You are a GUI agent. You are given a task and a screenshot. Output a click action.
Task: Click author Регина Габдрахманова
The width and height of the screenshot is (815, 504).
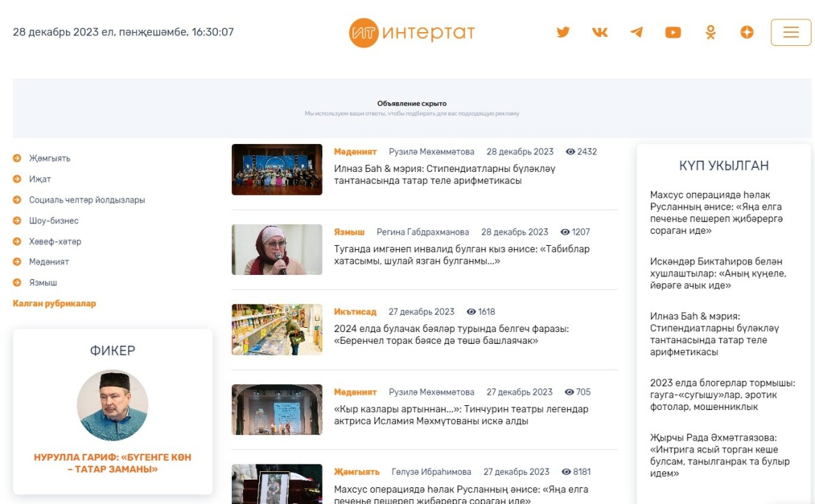(423, 232)
